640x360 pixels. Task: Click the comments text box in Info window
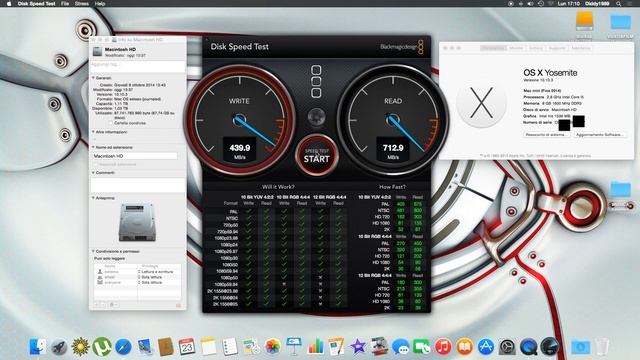coord(138,184)
